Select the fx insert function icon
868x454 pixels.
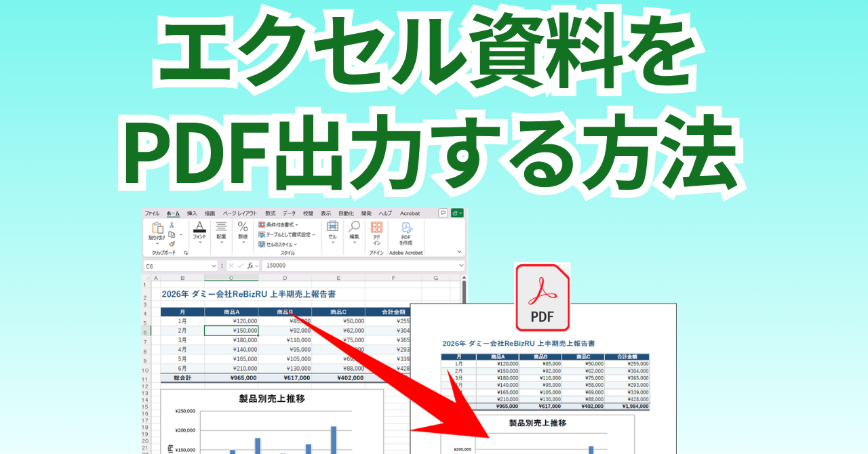click(x=250, y=266)
